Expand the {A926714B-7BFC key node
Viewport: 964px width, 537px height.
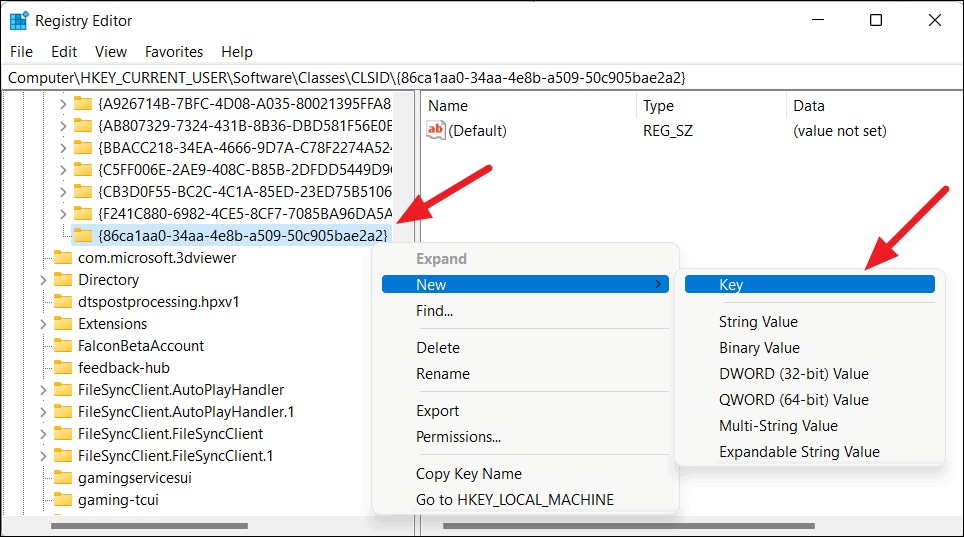[x=63, y=104]
